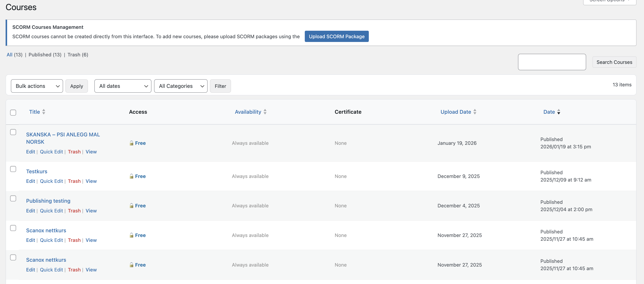
Task: Open the All Categories dropdown
Action: pyautogui.click(x=181, y=86)
